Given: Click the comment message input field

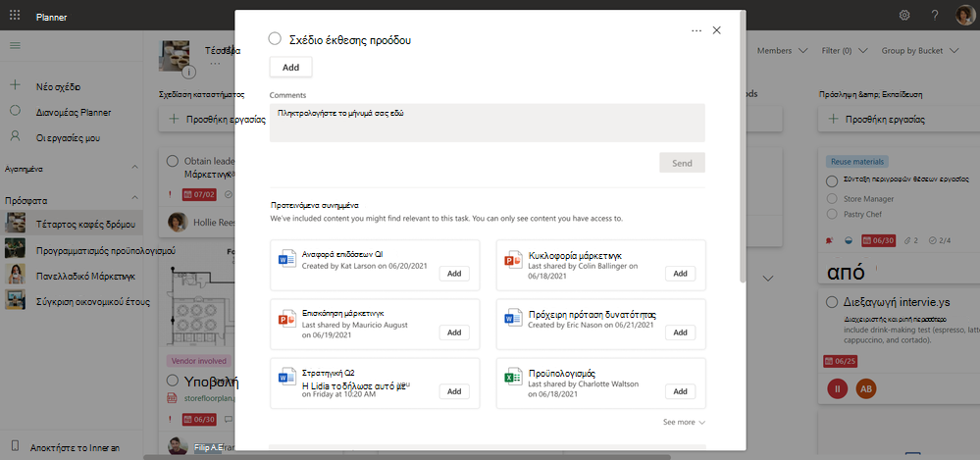Looking at the screenshot, I should pos(488,123).
